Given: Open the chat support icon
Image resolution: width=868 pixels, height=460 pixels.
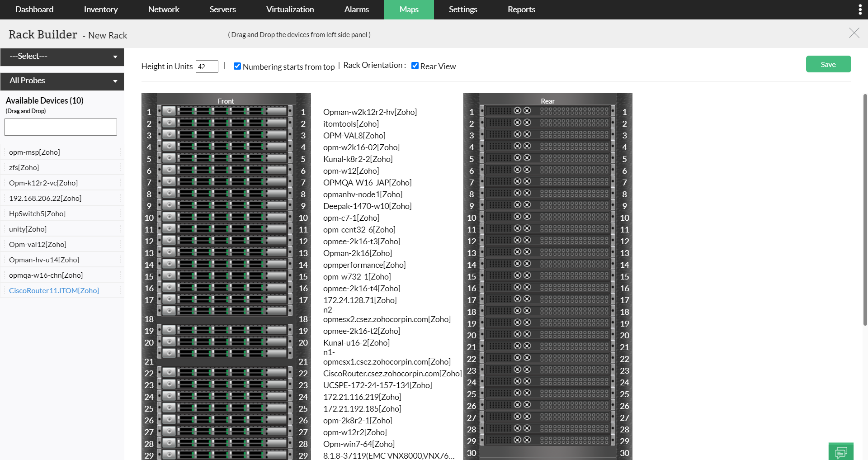Looking at the screenshot, I should point(841,451).
